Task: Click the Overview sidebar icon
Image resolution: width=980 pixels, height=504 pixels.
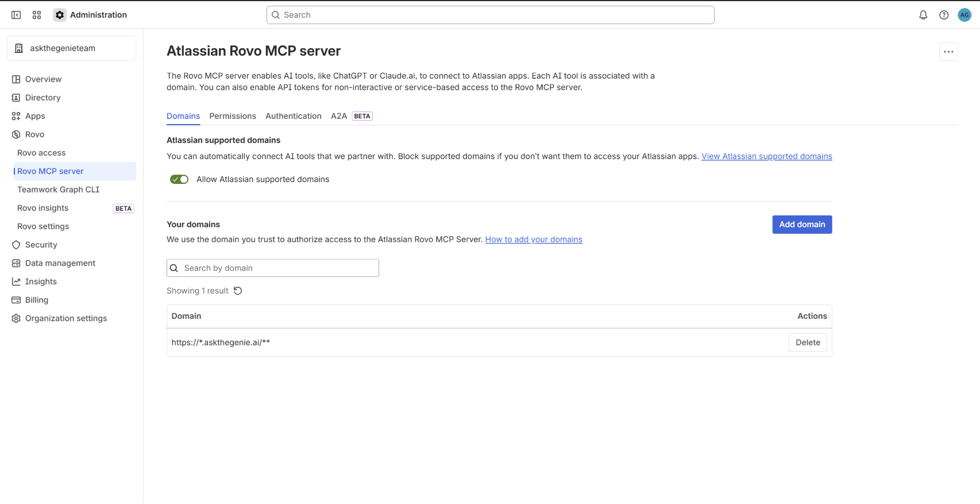Action: [x=16, y=79]
